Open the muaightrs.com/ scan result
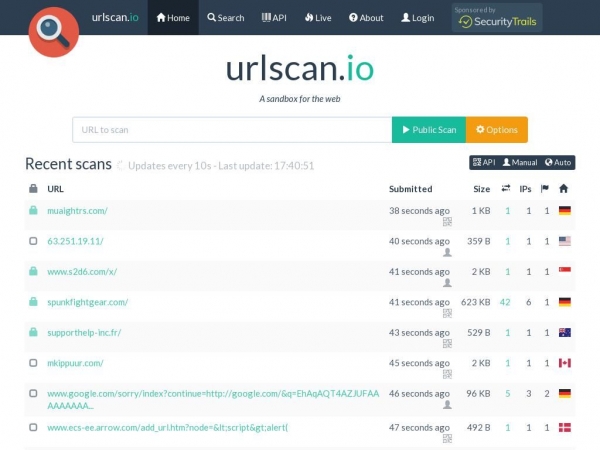 click(x=77, y=211)
